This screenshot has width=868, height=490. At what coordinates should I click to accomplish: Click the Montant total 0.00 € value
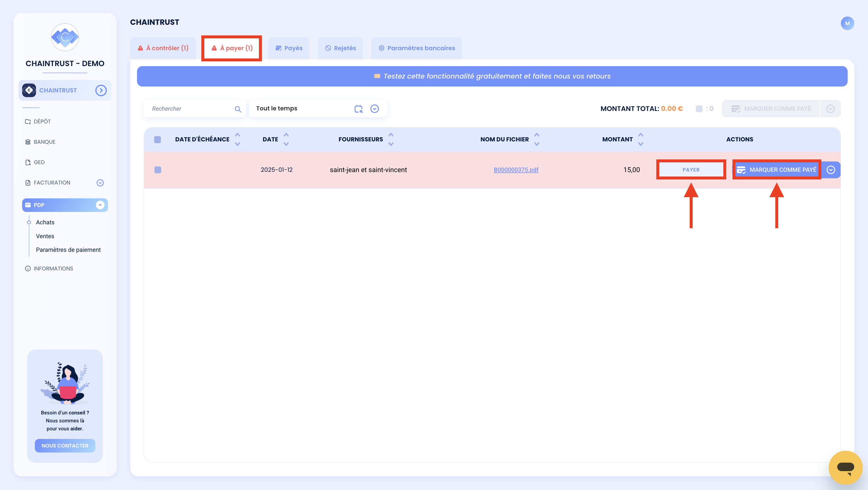pyautogui.click(x=672, y=109)
